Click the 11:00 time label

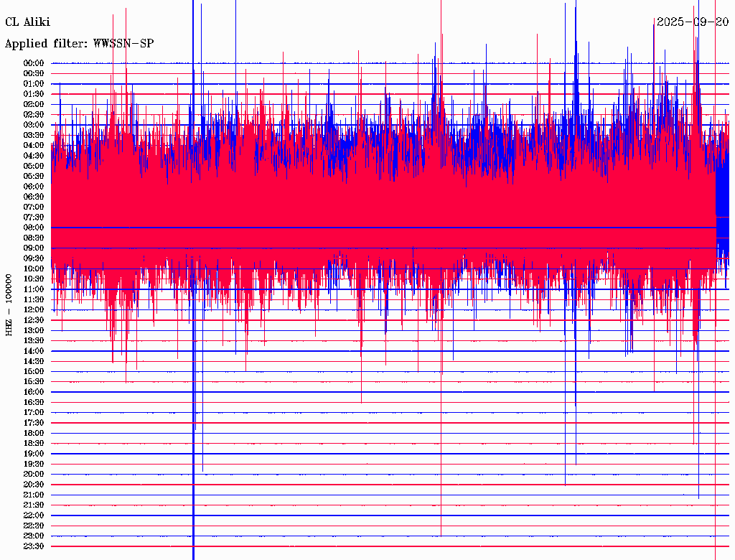pyautogui.click(x=34, y=289)
